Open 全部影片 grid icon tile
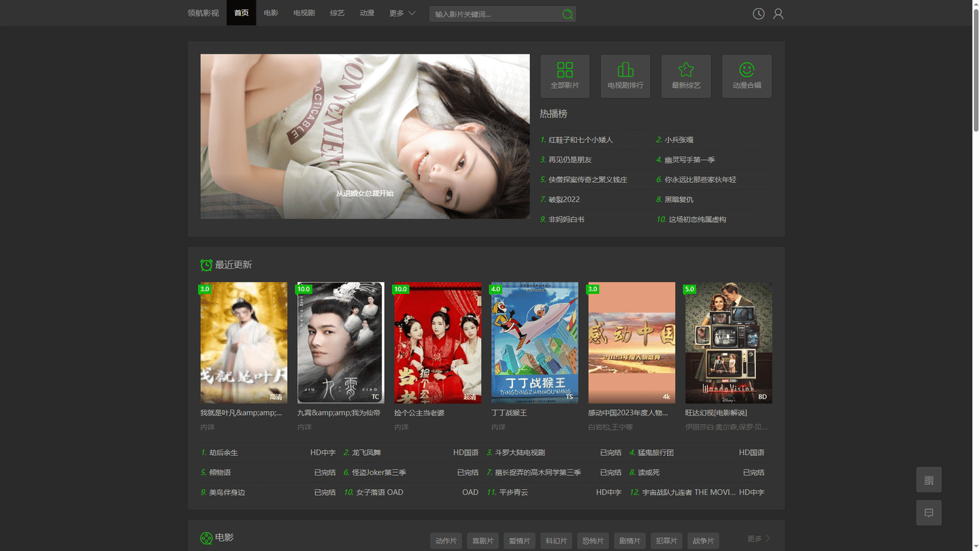The image size is (980, 551). (565, 76)
